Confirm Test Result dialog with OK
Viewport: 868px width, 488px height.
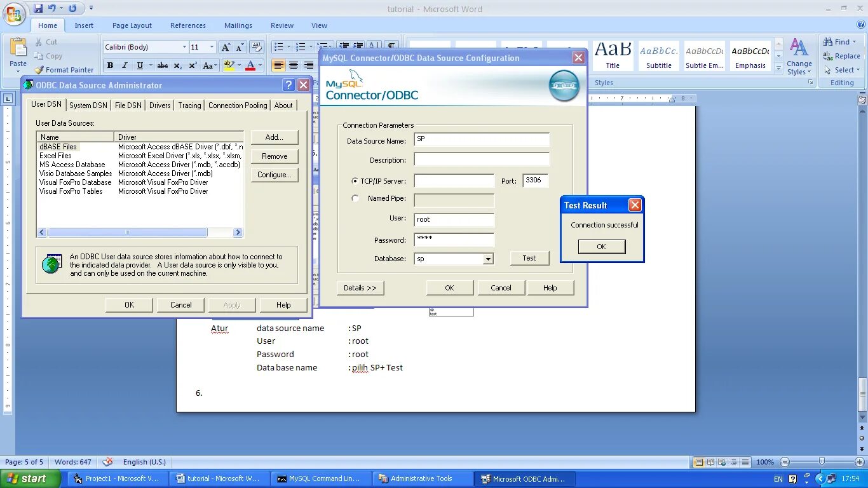601,247
